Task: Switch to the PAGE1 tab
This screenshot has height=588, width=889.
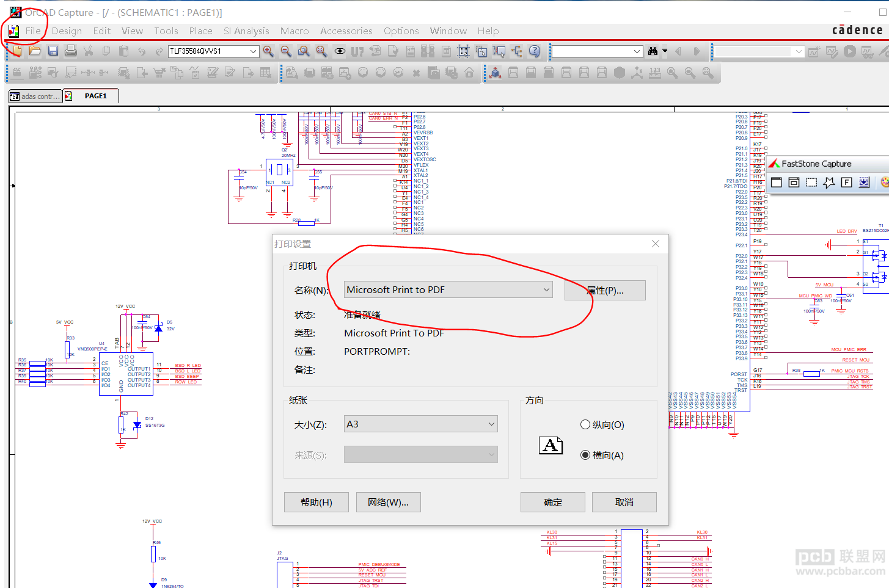Action: (x=90, y=96)
